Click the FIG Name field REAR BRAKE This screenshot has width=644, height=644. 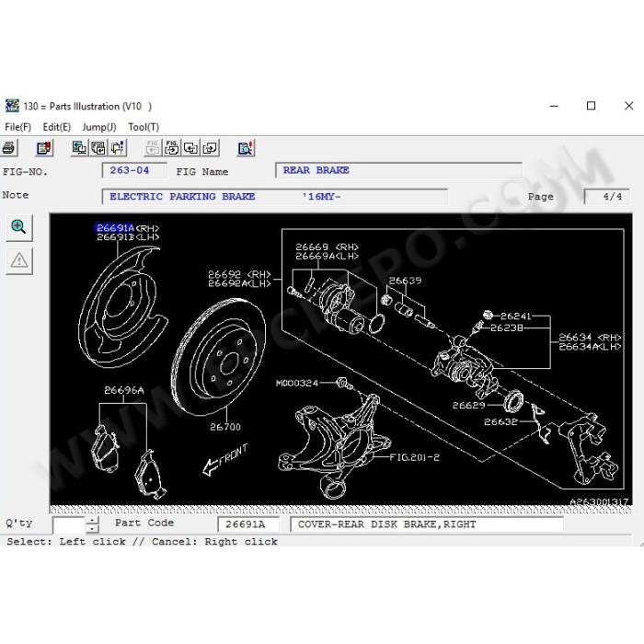click(x=398, y=170)
